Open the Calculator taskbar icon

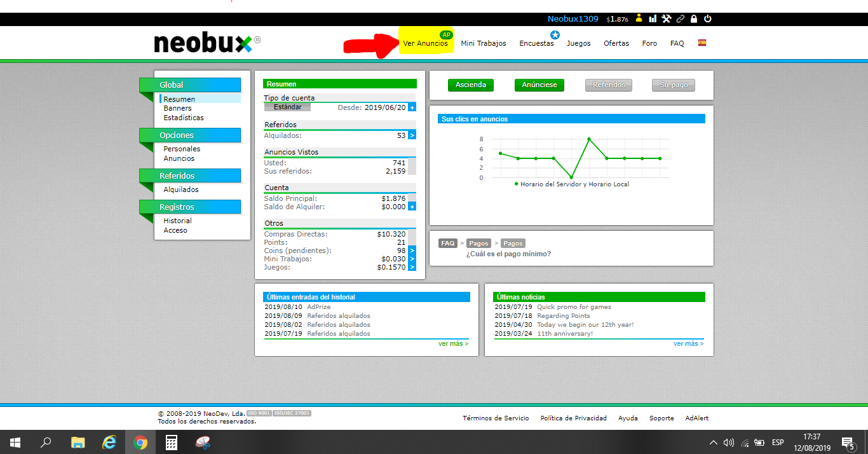pos(172,443)
